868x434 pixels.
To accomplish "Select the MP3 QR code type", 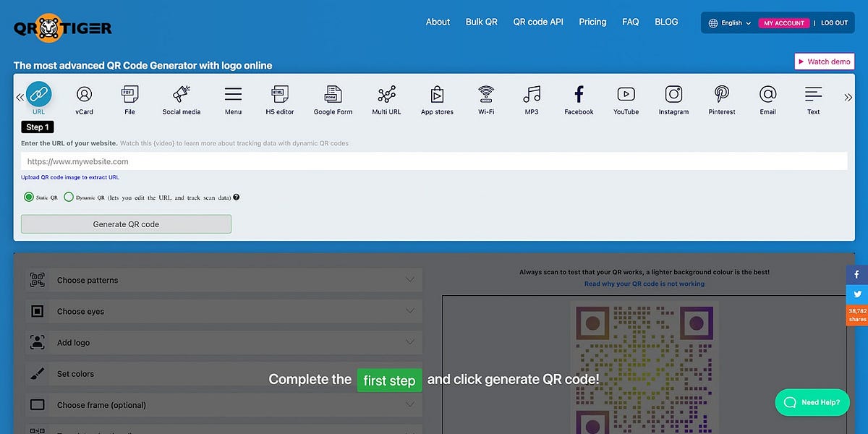I will (532, 100).
